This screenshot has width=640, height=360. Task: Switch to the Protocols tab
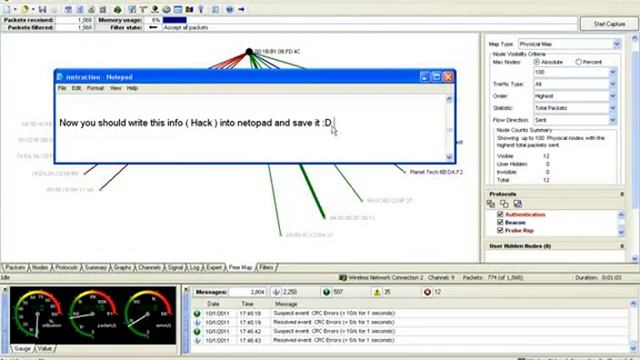click(66, 268)
